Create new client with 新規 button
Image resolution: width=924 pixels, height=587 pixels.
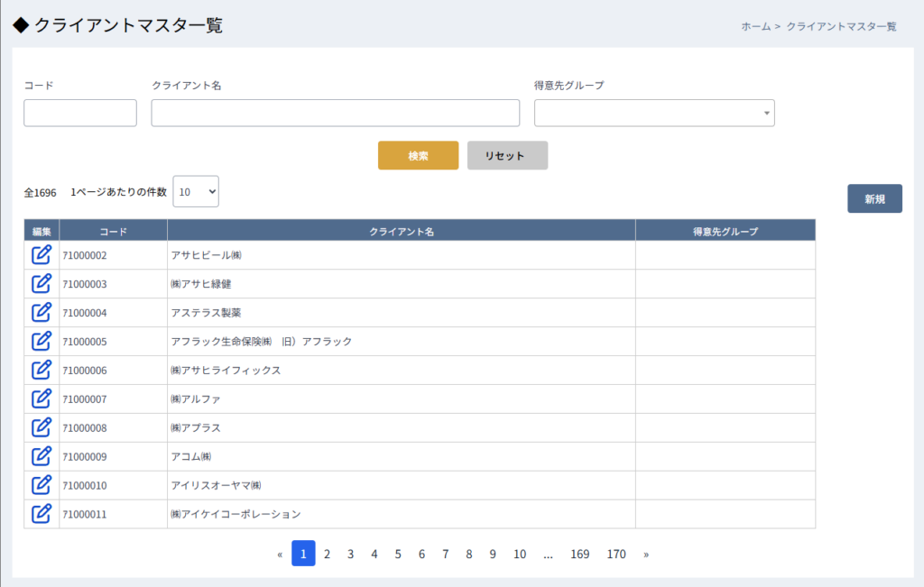tap(874, 198)
